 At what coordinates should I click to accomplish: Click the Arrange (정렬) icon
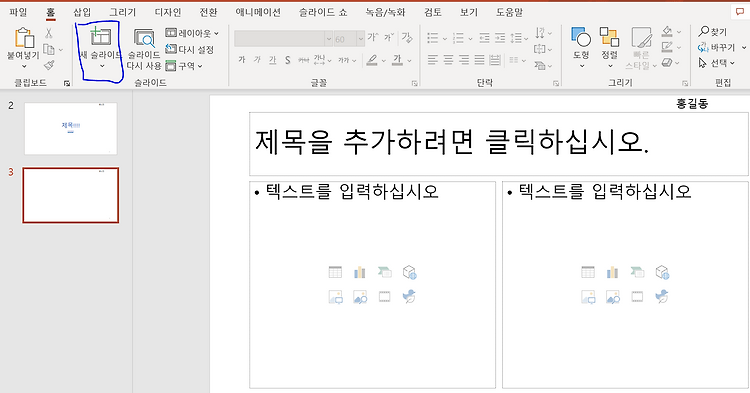pos(609,37)
